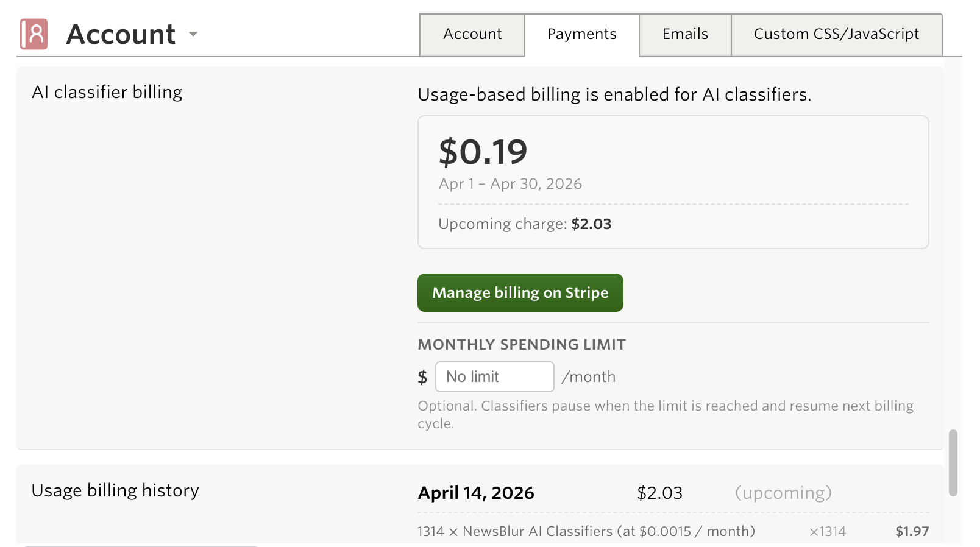This screenshot has width=980, height=547.
Task: Open the Account title dropdown arrow
Action: click(193, 34)
